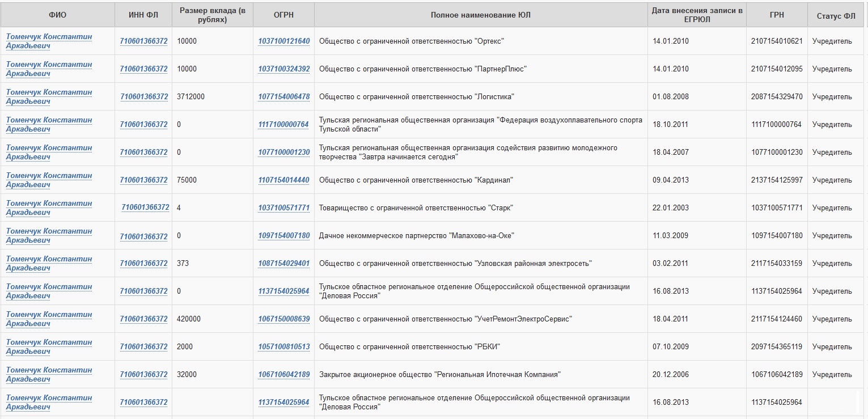Click OGRN link 1077154006478 for "Логистика"
The width and height of the screenshot is (868, 419).
point(284,97)
